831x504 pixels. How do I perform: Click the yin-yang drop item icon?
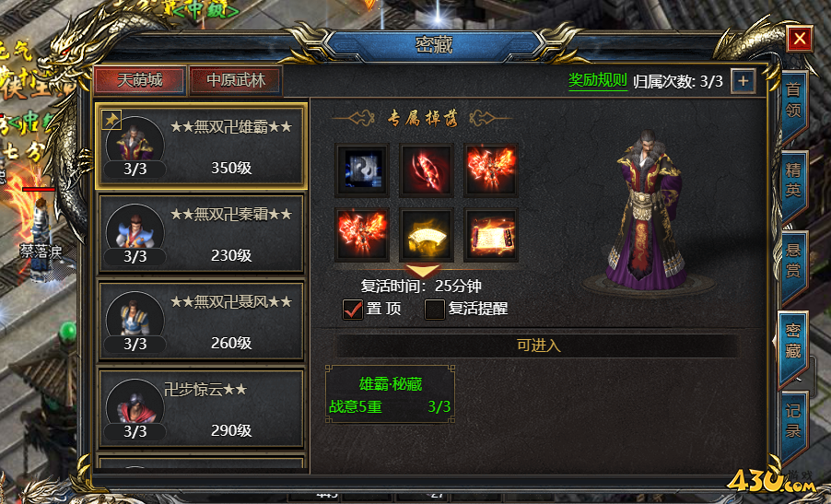(362, 170)
